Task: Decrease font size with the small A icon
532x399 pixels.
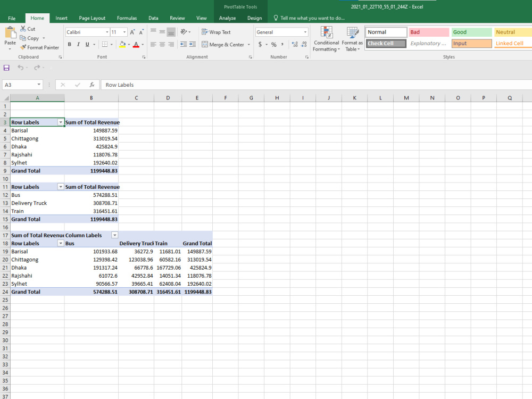Action: (141, 32)
